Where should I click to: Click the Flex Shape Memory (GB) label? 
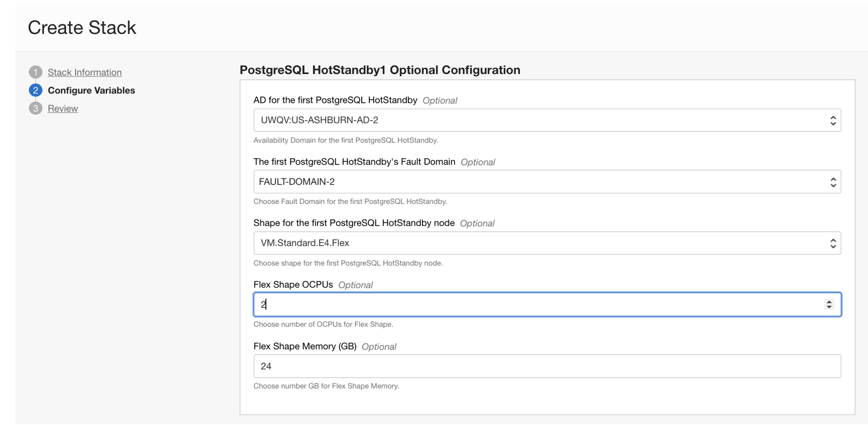pos(305,347)
